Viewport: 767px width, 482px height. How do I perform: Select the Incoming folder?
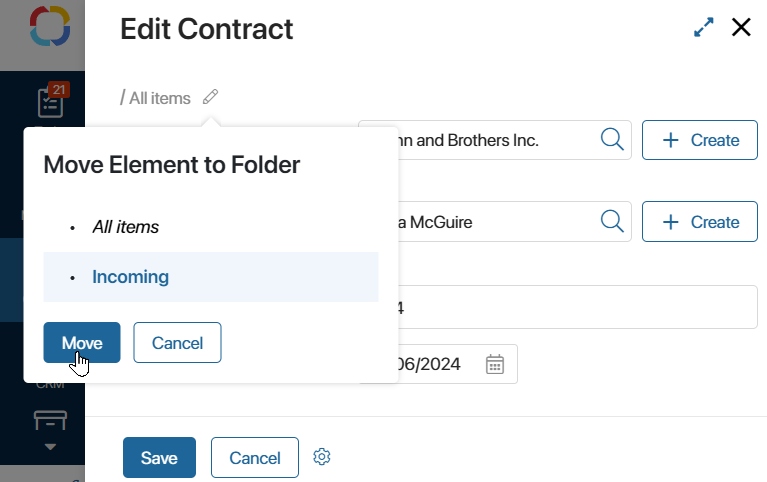[x=211, y=277]
